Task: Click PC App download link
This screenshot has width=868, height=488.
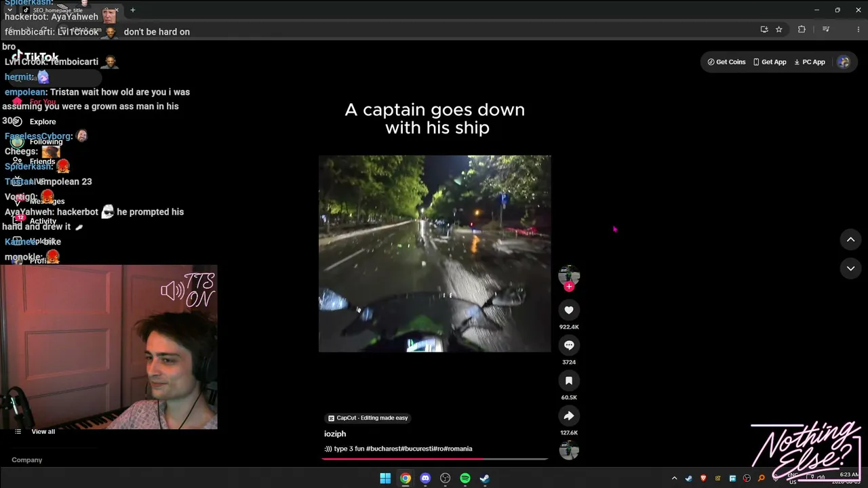Action: (x=810, y=62)
